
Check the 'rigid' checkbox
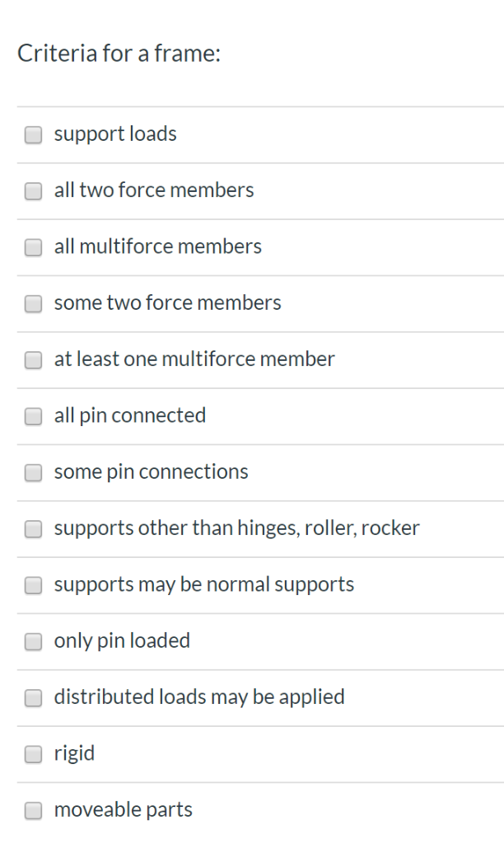(x=33, y=753)
